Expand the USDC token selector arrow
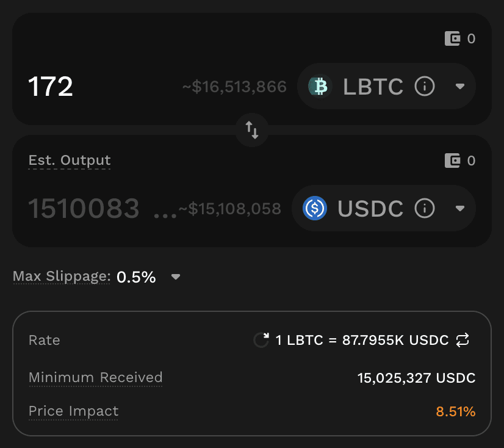Viewport: 504px width, 448px height. 460,209
